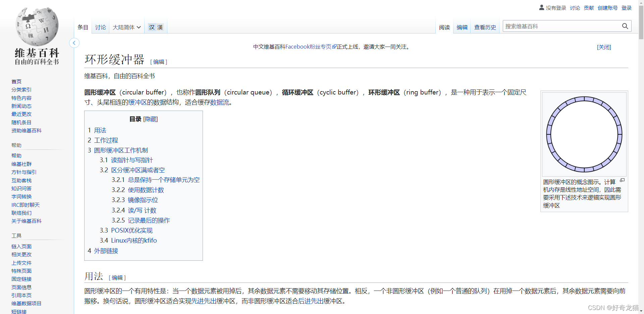Open 引用本页 in the tools sidebar
This screenshot has height=314, width=644.
tap(21, 295)
